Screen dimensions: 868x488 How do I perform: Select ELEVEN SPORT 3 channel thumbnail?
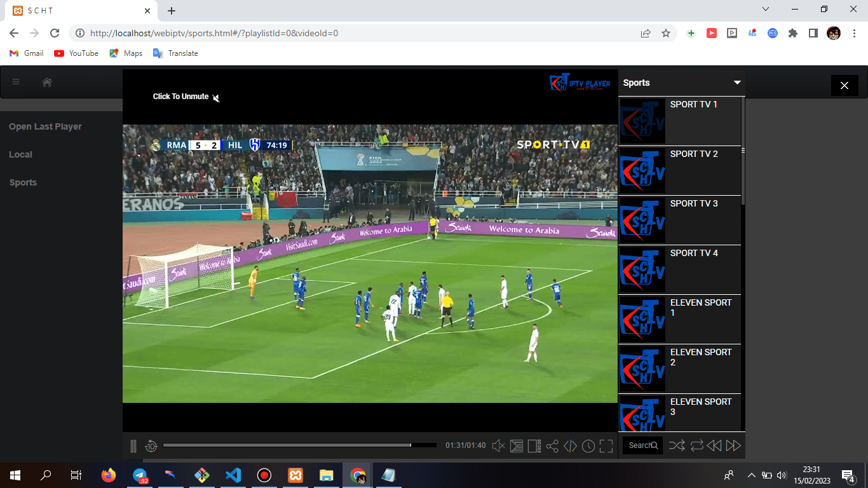tap(642, 413)
